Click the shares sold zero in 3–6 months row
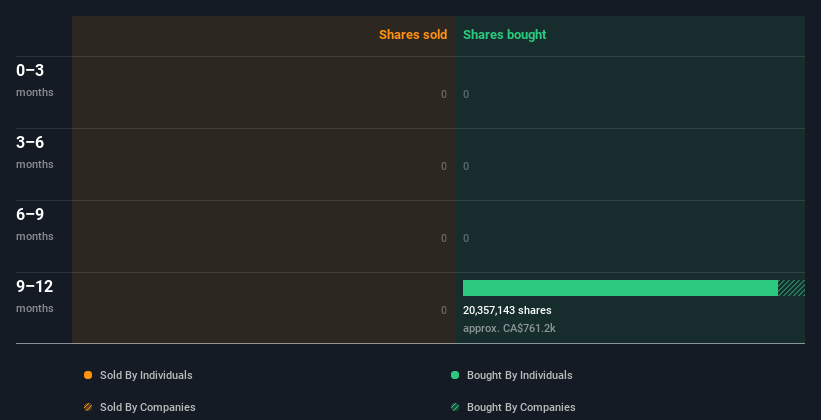Screen dimensions: 821x420 [444, 166]
